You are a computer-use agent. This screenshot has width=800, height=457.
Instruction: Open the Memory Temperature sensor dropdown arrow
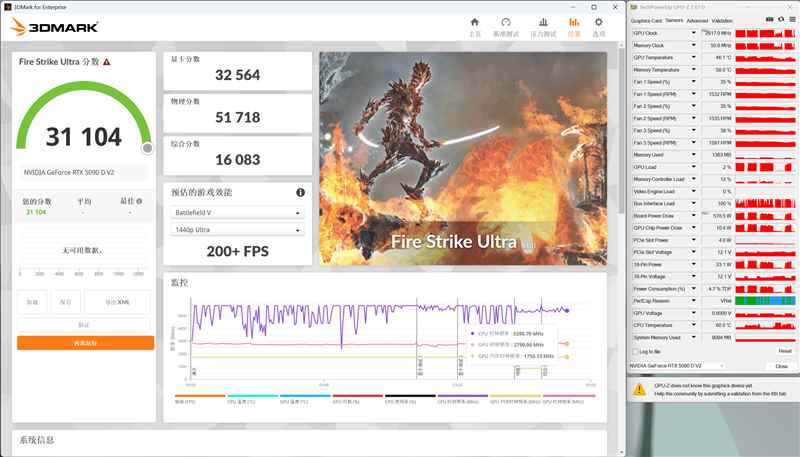[693, 70]
